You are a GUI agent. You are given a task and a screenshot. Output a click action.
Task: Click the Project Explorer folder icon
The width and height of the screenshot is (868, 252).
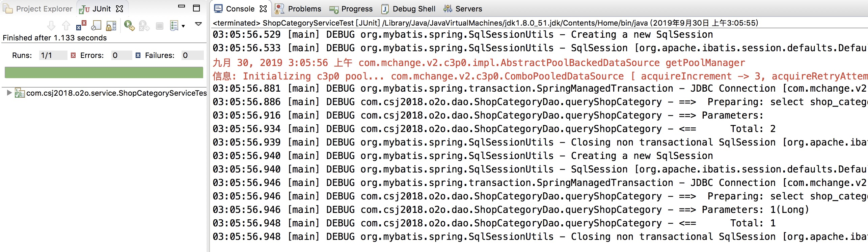(x=8, y=9)
